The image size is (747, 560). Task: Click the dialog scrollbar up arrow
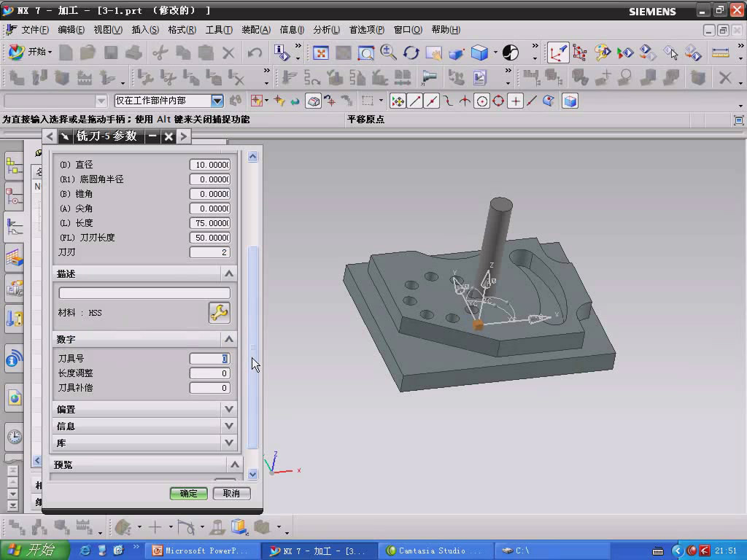point(253,156)
